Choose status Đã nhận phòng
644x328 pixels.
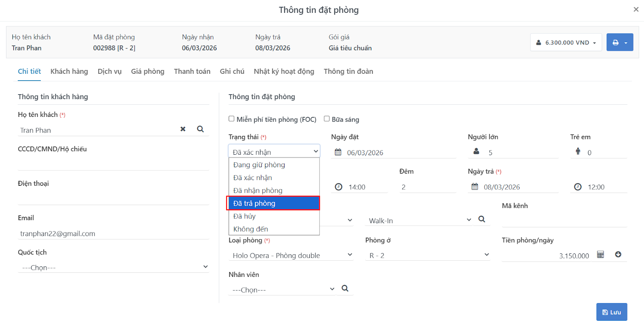[274, 191]
